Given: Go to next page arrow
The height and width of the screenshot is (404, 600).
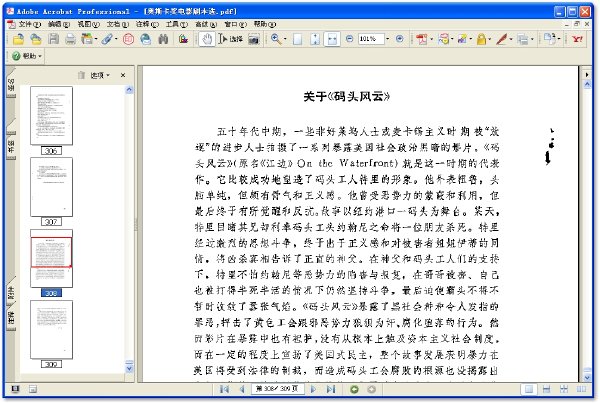Looking at the screenshot, I should click(x=313, y=389).
